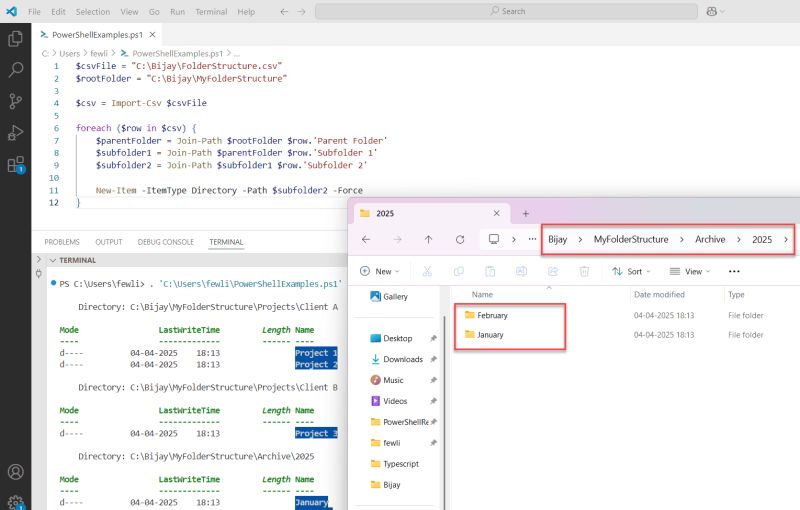Click the VS Code command center search box

pos(506,11)
